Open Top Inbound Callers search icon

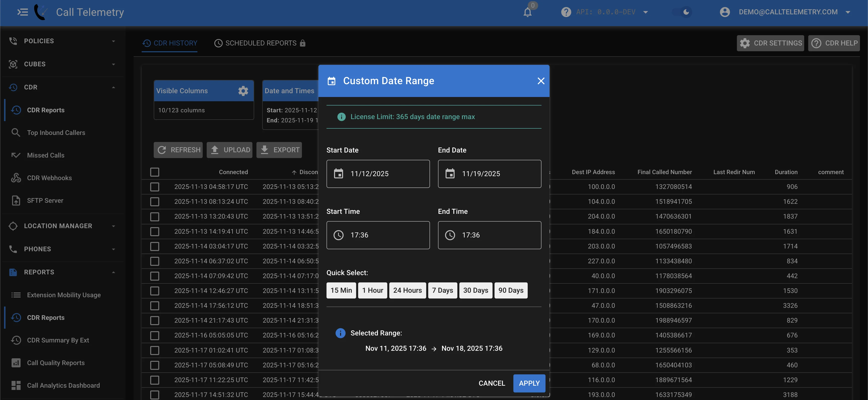pos(16,132)
